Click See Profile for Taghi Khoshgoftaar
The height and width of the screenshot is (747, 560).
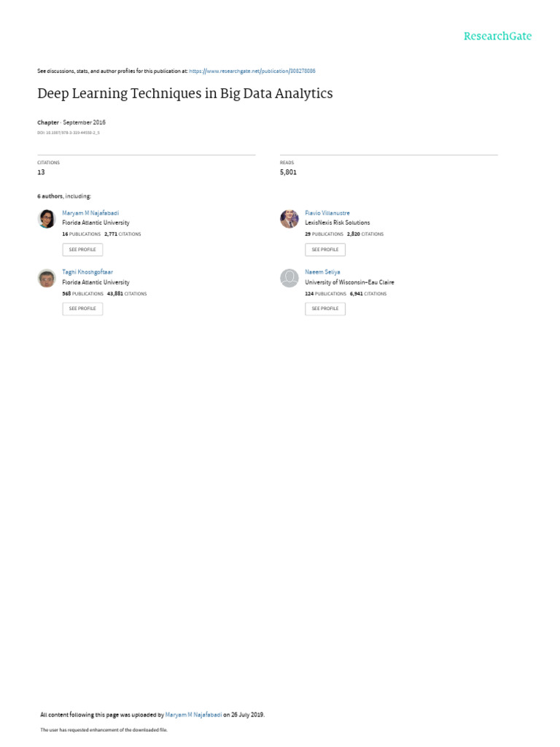click(x=82, y=309)
